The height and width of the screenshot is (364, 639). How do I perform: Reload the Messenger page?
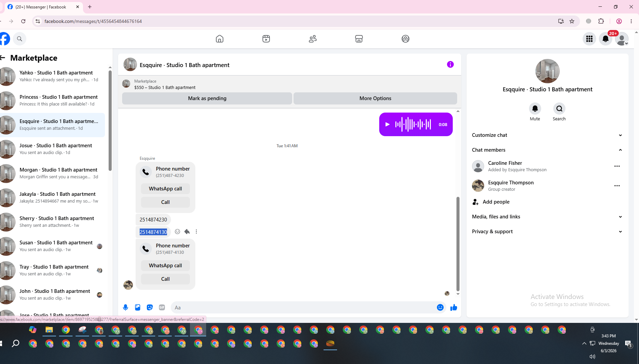coord(23,21)
